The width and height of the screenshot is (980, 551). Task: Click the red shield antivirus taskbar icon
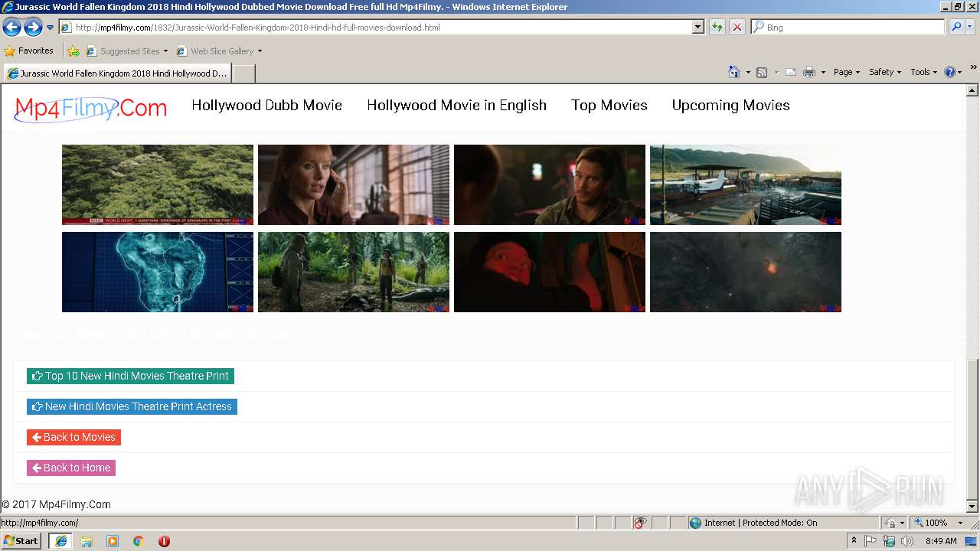164,541
